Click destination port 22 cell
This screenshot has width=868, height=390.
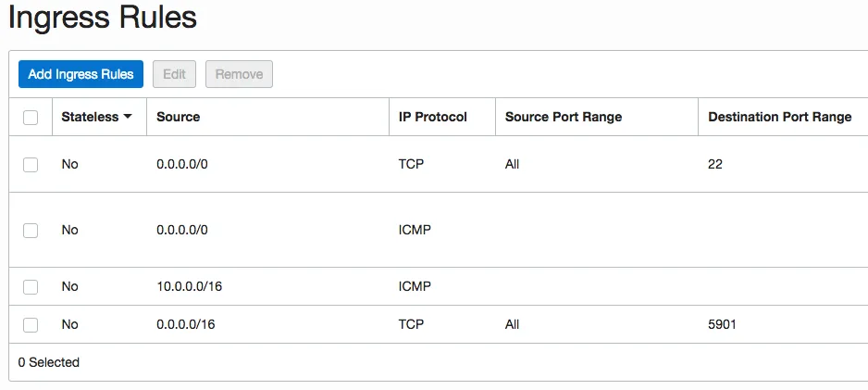(x=715, y=164)
